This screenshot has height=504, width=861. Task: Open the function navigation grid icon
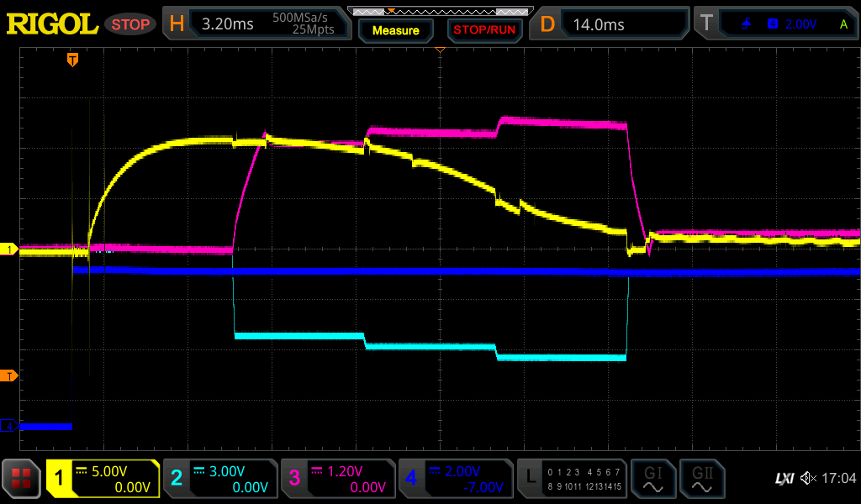pos(22,479)
